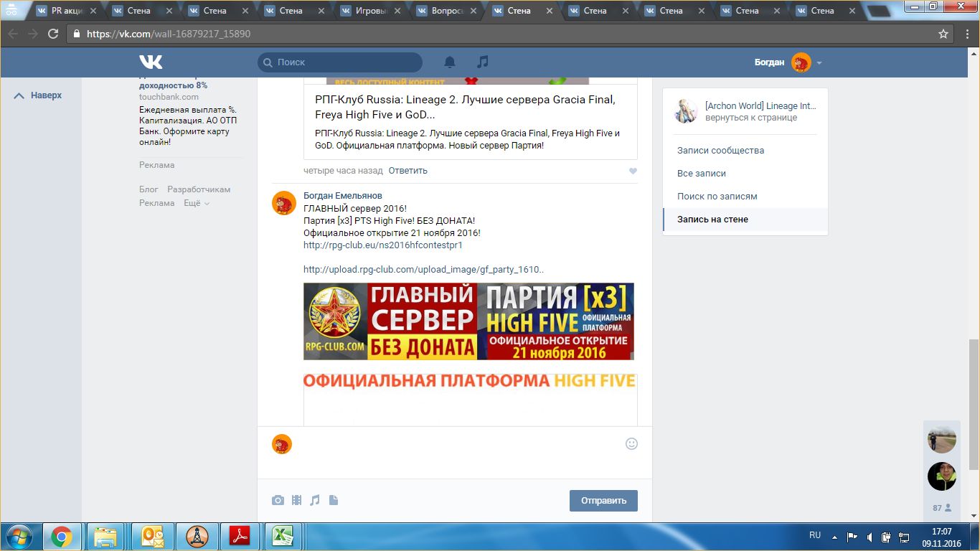Open the ГЛАВНЫЙ СЕРВЕР banner image
The height and width of the screenshot is (551, 980).
click(468, 321)
